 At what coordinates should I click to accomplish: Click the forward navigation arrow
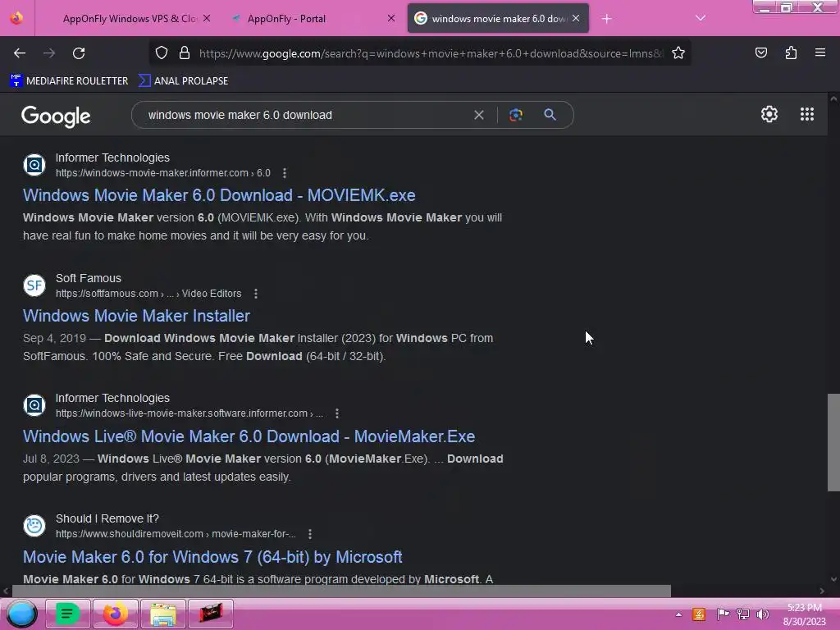49,53
